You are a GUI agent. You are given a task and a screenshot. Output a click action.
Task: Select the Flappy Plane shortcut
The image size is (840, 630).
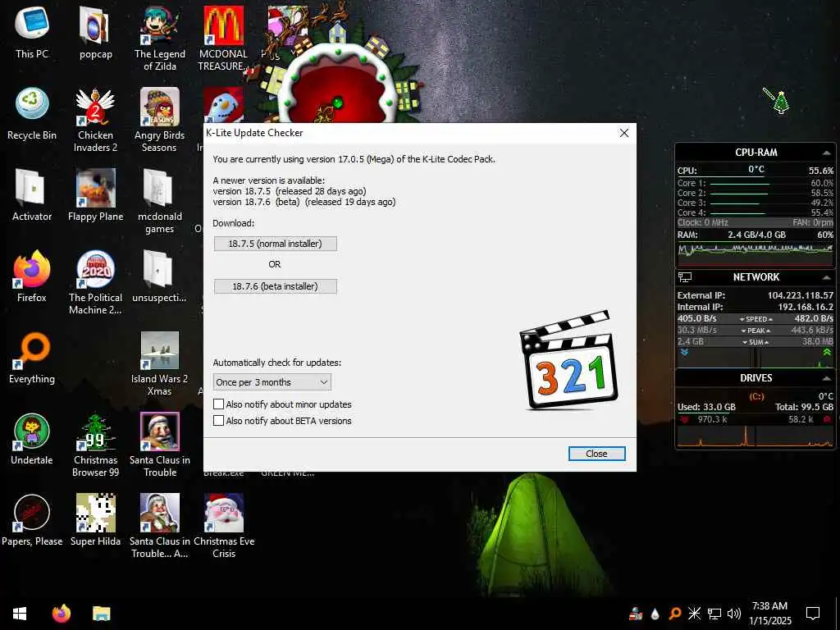tap(95, 195)
